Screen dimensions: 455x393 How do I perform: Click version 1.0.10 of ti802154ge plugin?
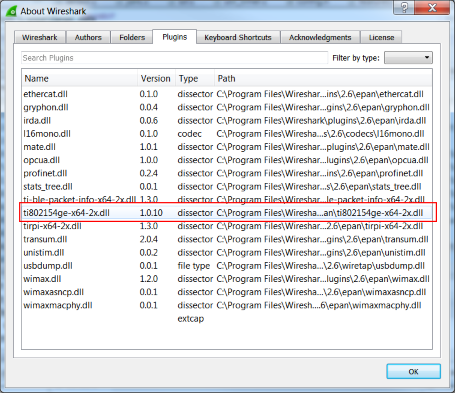click(x=151, y=213)
